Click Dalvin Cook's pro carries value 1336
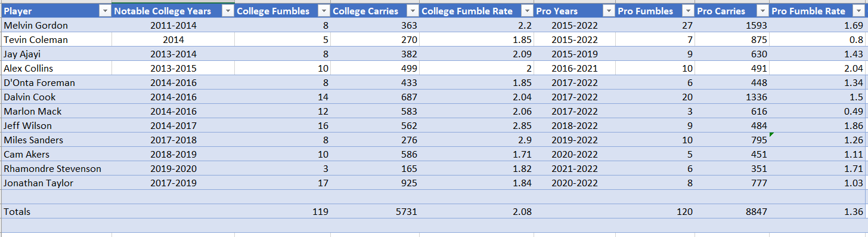The image size is (868, 237). [x=732, y=97]
